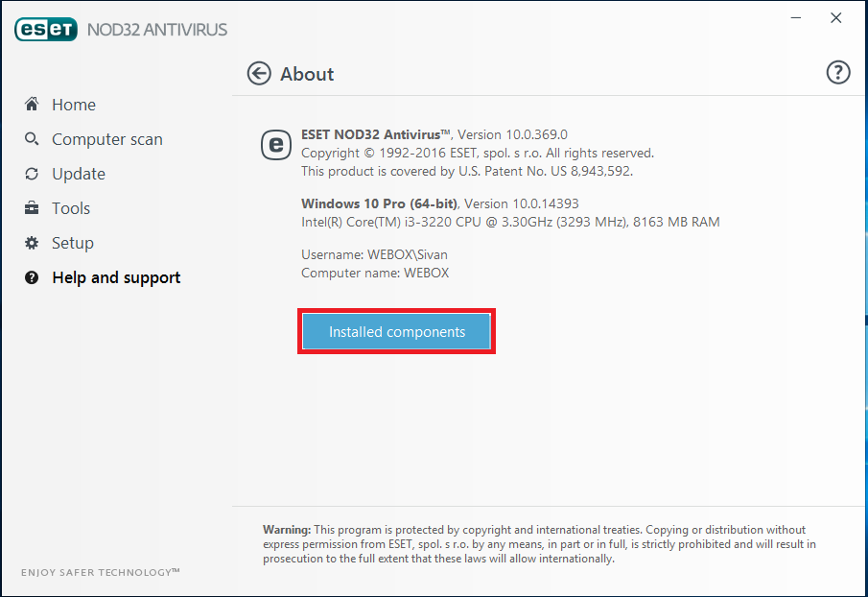Image resolution: width=868 pixels, height=597 pixels.
Task: Click the Setup gear icon
Action: click(x=32, y=243)
